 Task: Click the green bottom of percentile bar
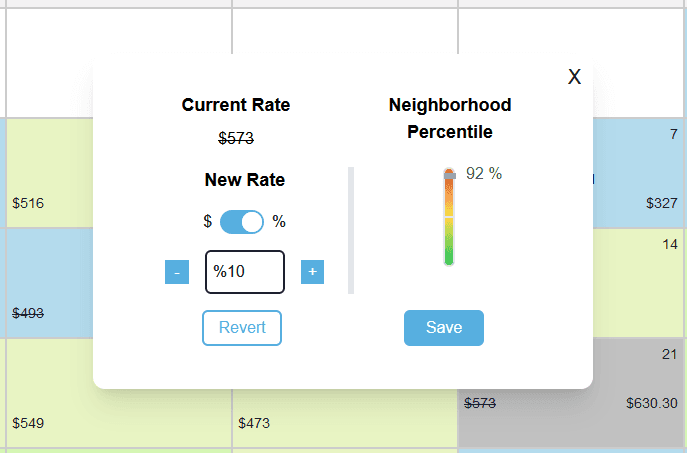click(449, 256)
